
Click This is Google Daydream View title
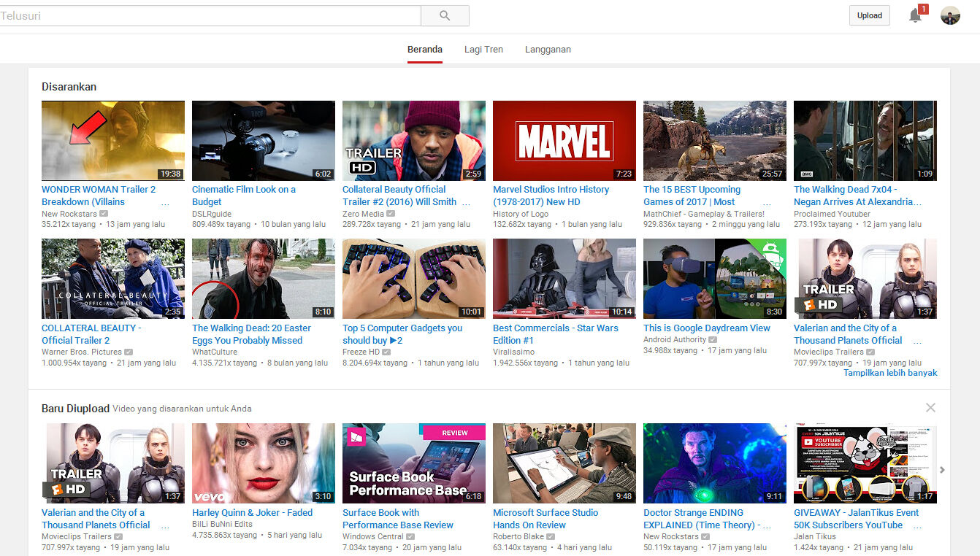click(x=707, y=328)
